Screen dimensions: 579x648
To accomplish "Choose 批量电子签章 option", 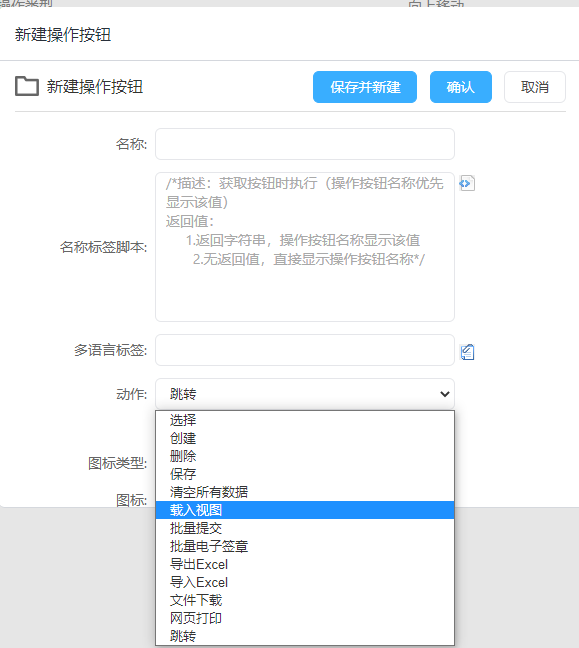I will click(x=305, y=546).
